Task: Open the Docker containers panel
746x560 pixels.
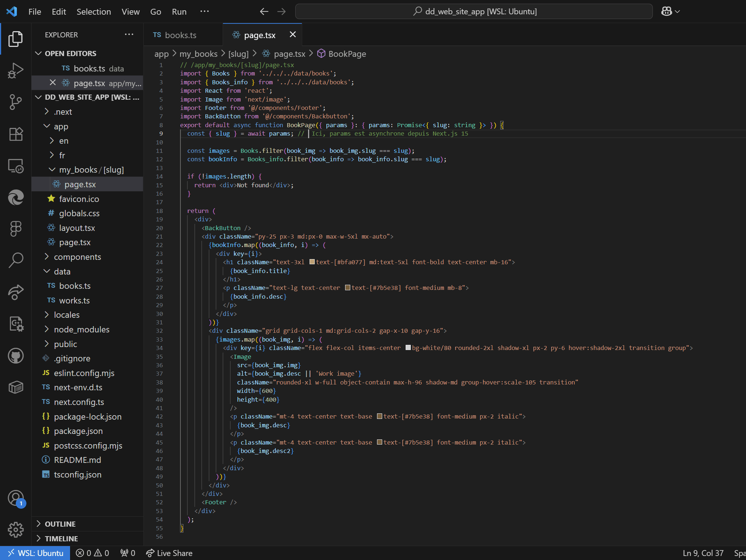Action: click(x=15, y=387)
